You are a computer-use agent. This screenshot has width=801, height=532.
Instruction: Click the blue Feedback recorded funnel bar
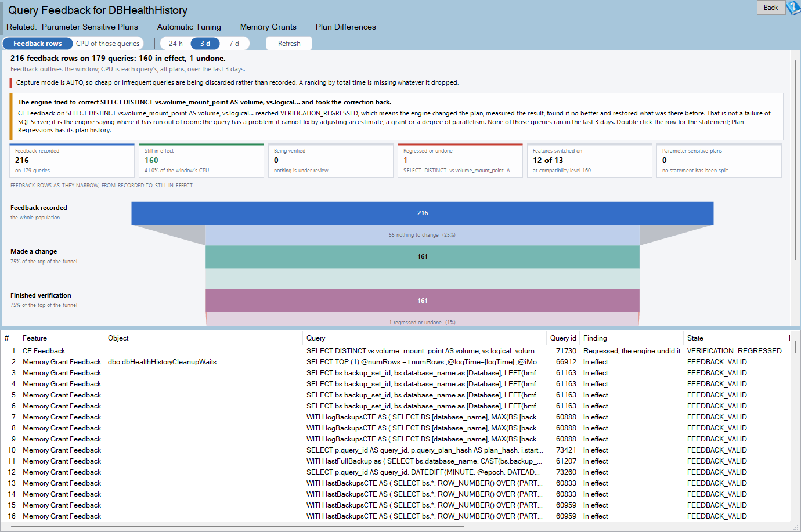point(423,213)
